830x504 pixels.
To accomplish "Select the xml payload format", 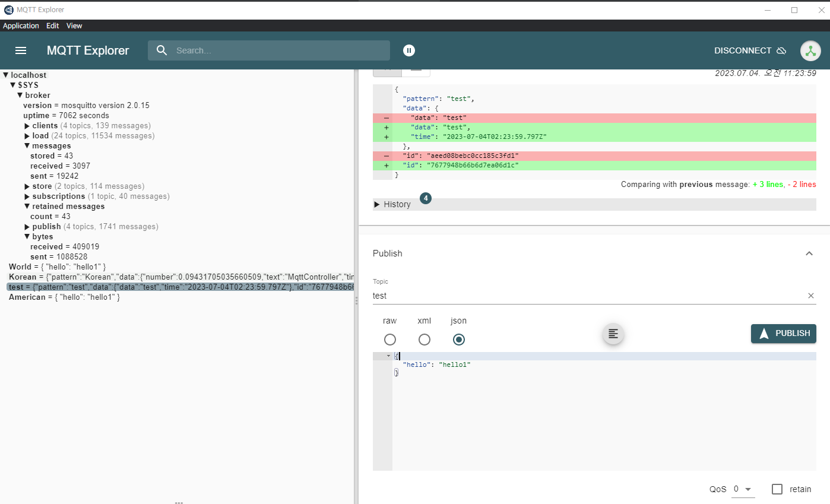I will [x=424, y=340].
